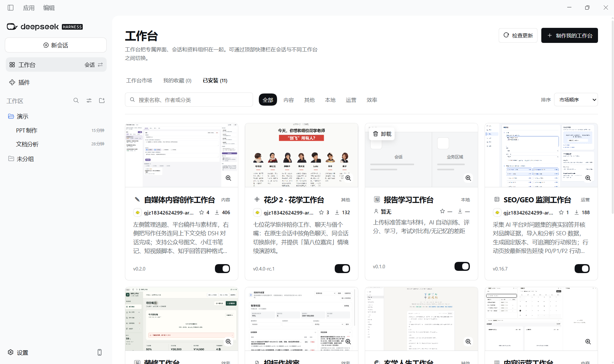614x364 pixels.
Task: Star 报告学习工作台
Action: click(442, 211)
